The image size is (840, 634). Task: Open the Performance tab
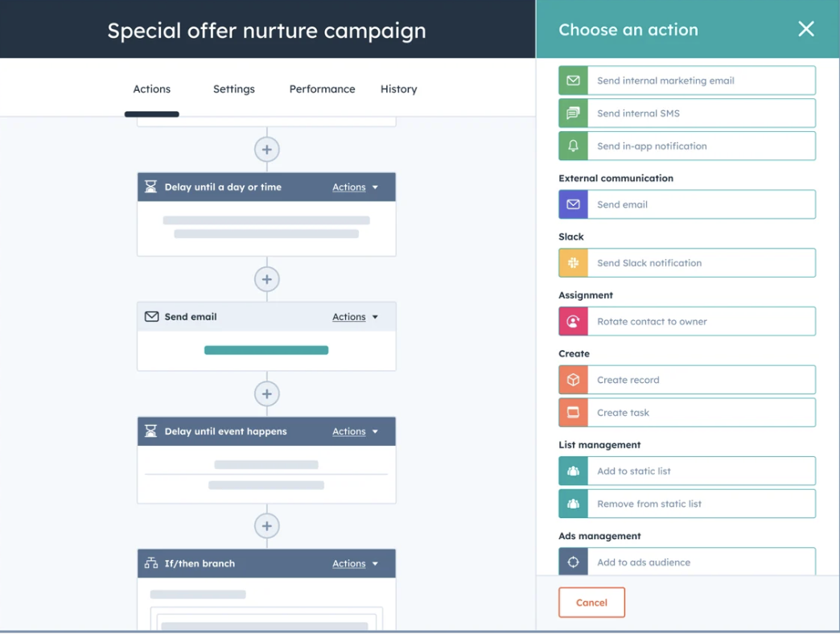[322, 89]
